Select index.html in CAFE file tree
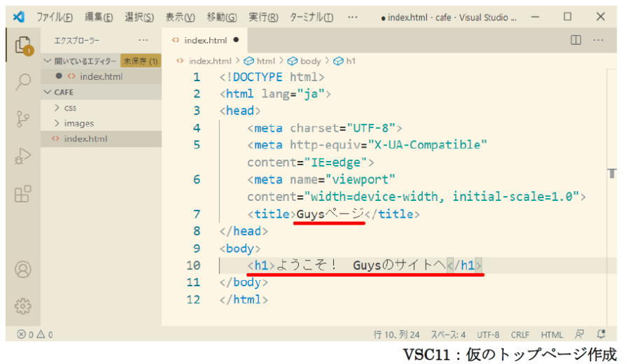 pyautogui.click(x=101, y=139)
